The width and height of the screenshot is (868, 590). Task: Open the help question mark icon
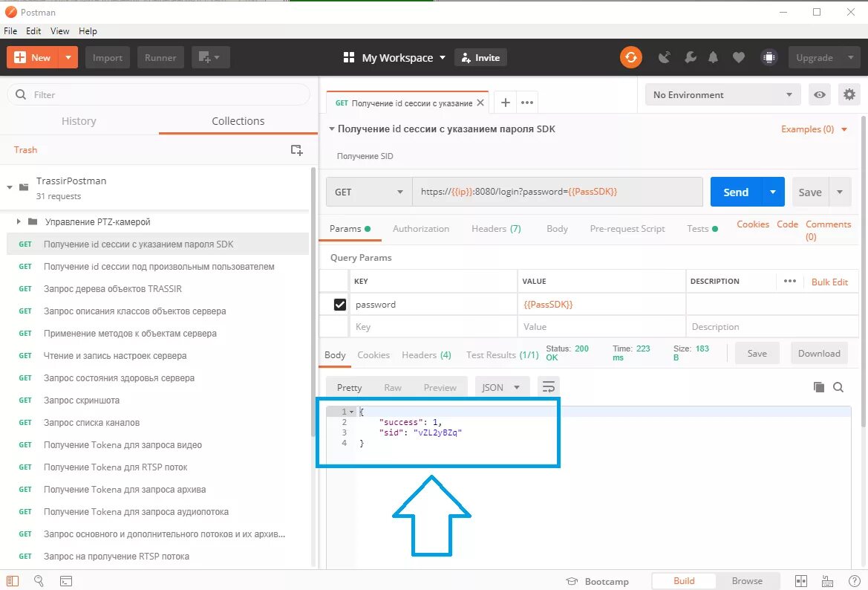pyautogui.click(x=854, y=581)
